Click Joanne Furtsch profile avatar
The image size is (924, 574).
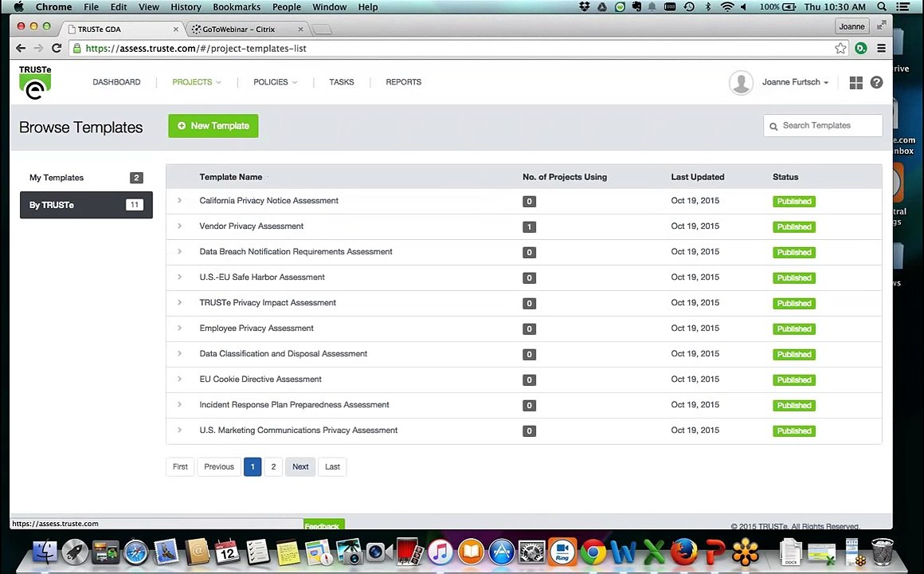coord(741,83)
